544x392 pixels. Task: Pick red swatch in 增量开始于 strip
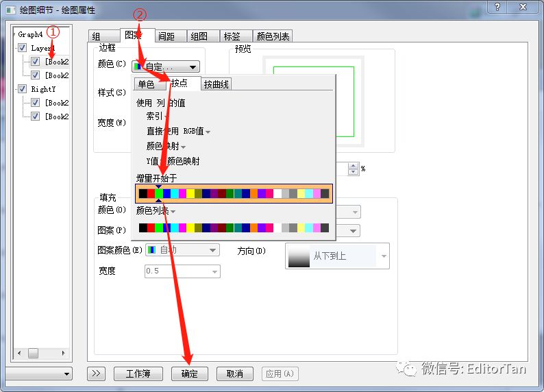(x=151, y=193)
